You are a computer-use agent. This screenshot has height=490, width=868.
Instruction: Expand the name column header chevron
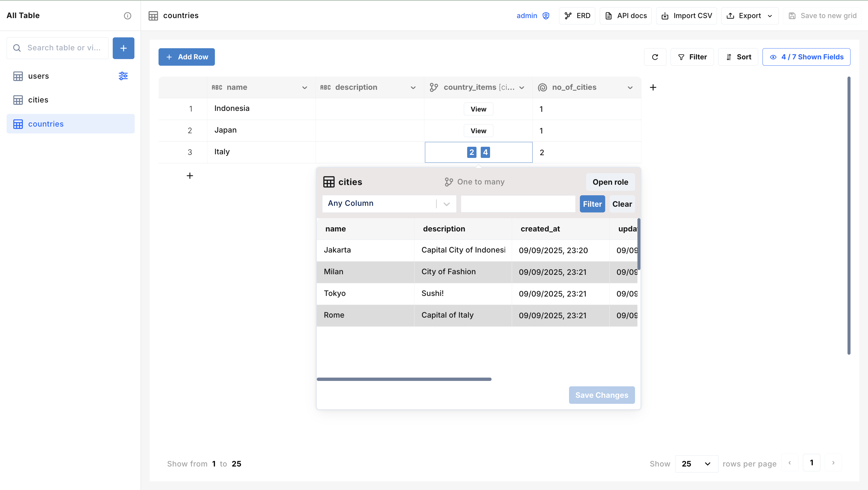[304, 88]
